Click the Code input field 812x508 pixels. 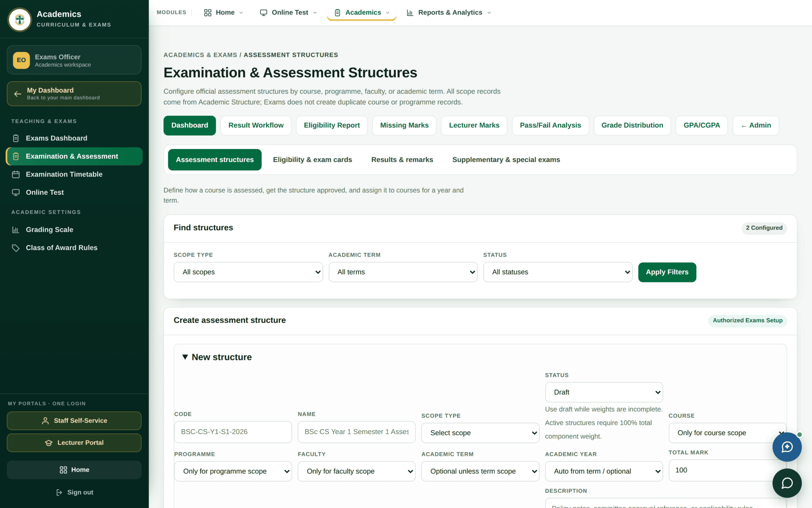[x=233, y=432]
